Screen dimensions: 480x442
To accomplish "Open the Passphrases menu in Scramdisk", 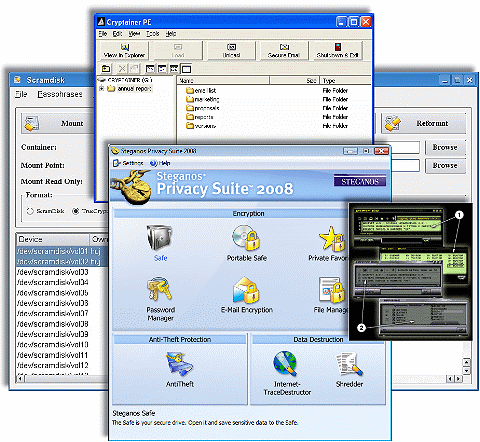I will click(60, 94).
